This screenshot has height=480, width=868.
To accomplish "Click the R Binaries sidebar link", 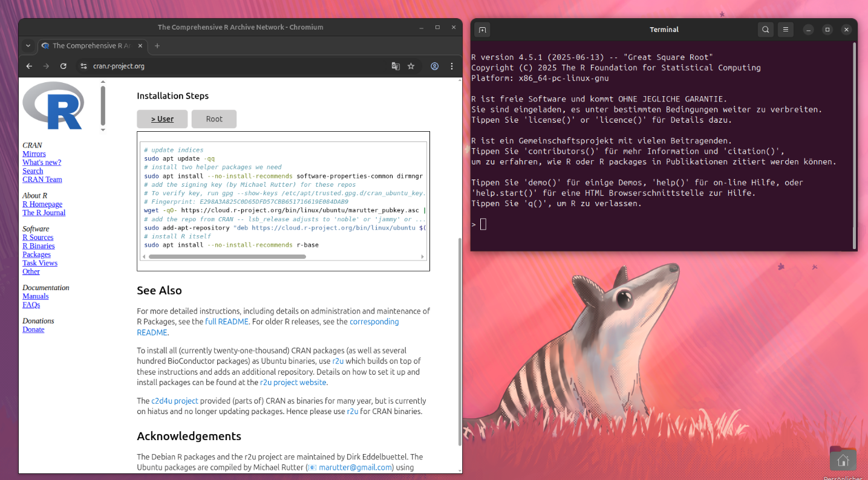I will tap(39, 246).
